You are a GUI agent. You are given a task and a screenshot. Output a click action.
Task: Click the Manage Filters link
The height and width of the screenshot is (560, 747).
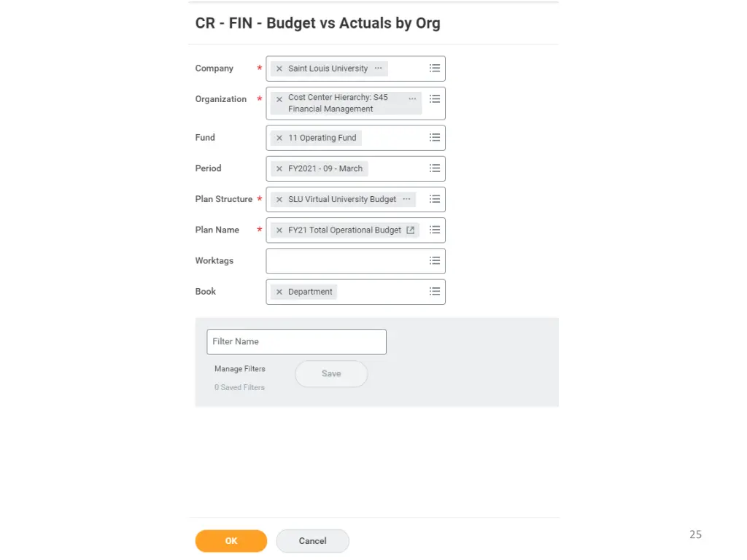(240, 369)
